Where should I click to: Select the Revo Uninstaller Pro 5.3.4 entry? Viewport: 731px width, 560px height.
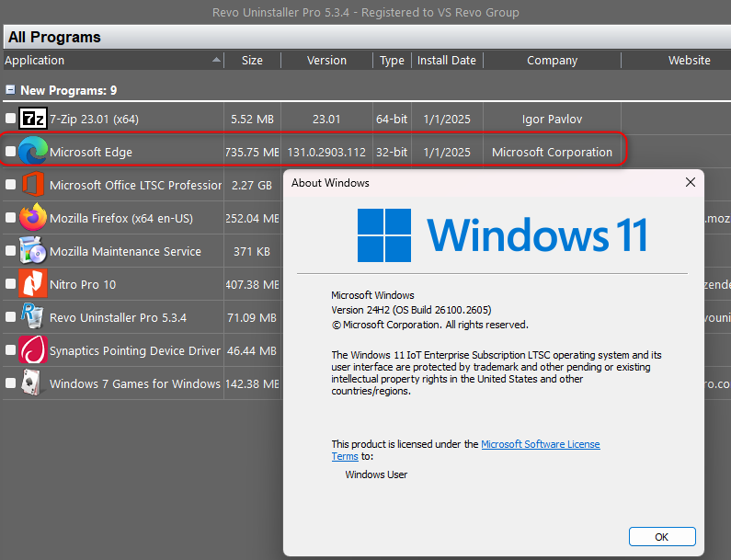118,317
